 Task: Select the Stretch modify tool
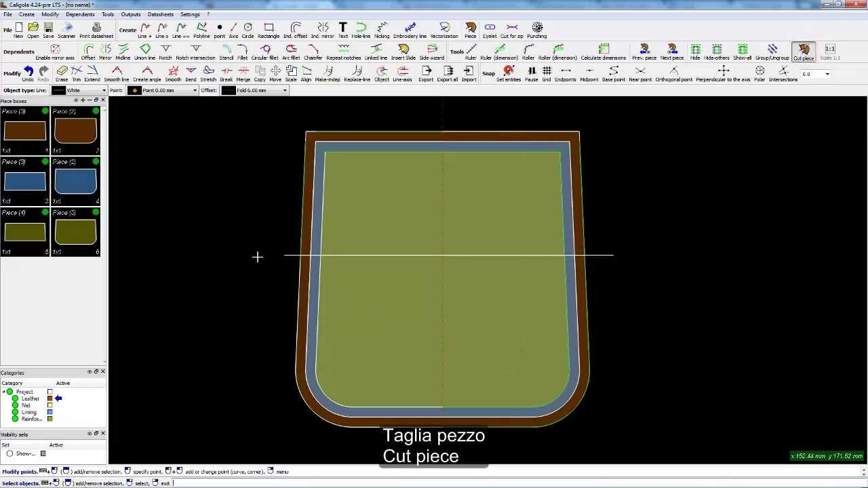click(208, 74)
